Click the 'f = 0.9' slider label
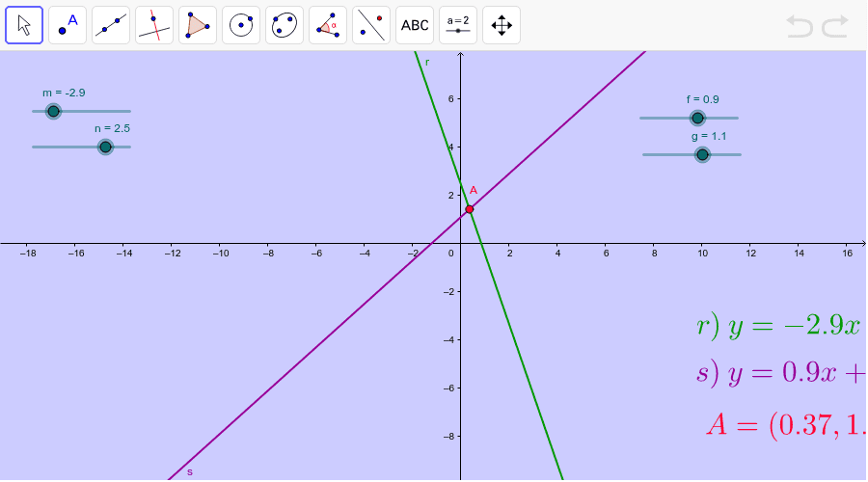 702,99
